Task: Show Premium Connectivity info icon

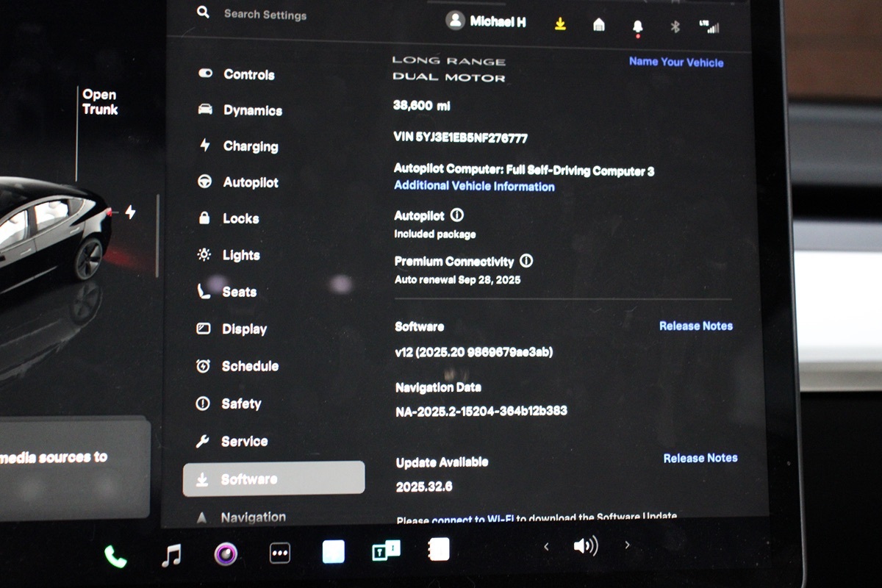Action: tap(526, 261)
